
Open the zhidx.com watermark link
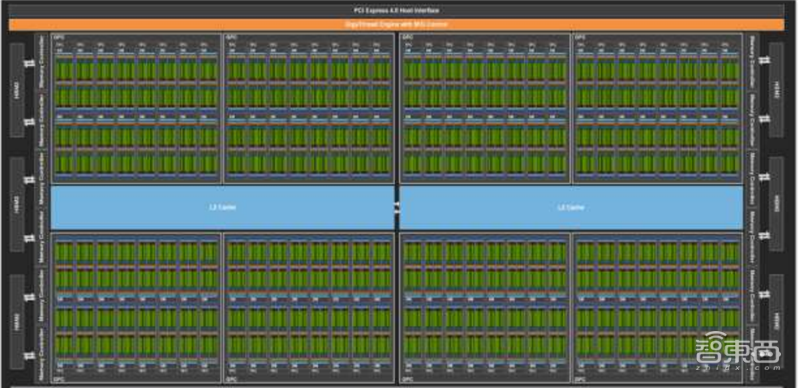pyautogui.click(x=739, y=368)
